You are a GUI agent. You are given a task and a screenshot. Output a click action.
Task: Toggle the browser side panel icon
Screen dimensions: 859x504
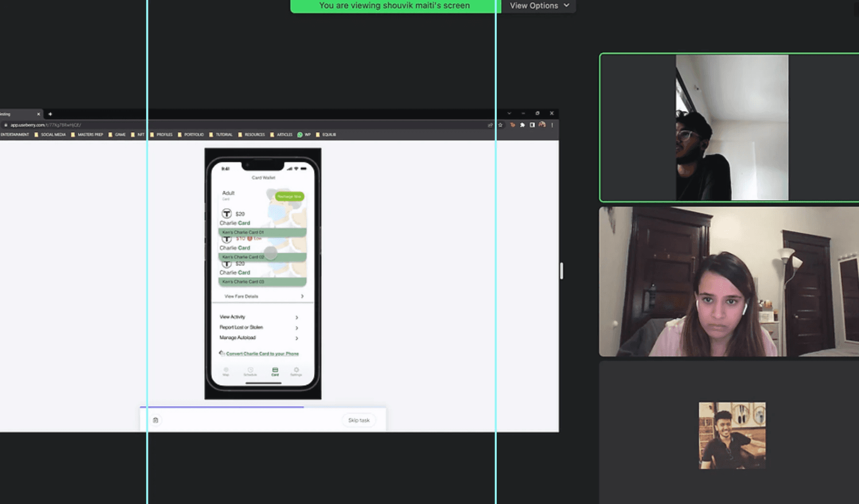pos(532,125)
